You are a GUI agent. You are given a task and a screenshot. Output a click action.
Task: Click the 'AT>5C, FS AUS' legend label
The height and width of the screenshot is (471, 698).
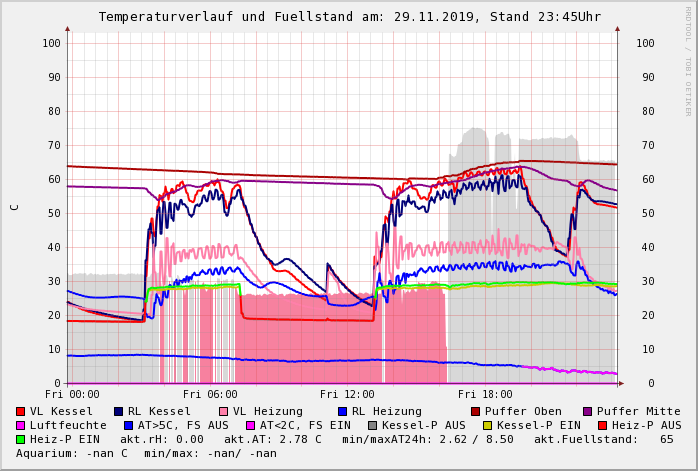click(183, 425)
